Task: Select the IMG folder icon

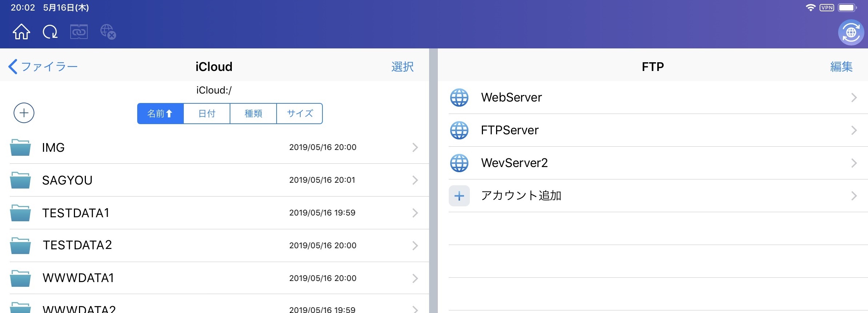Action: coord(20,147)
